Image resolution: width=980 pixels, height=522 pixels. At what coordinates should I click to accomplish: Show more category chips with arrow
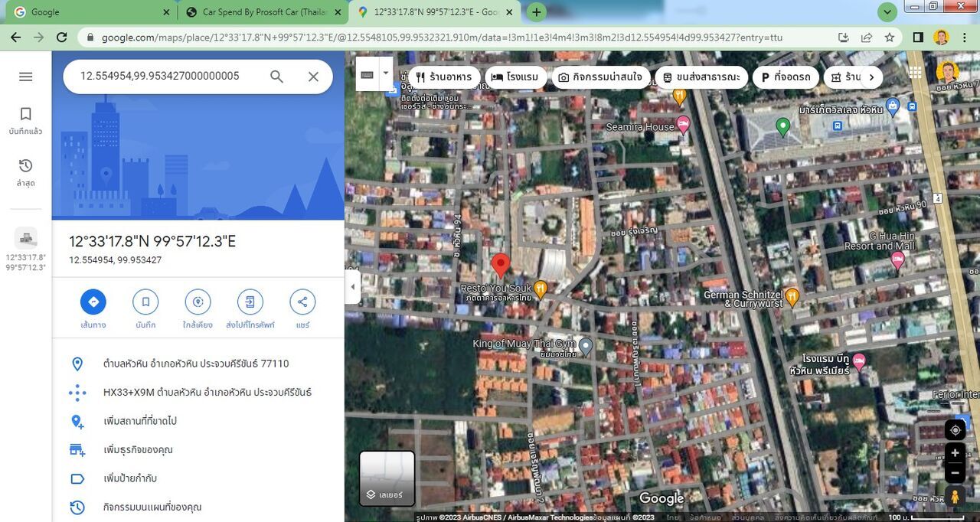[870, 77]
